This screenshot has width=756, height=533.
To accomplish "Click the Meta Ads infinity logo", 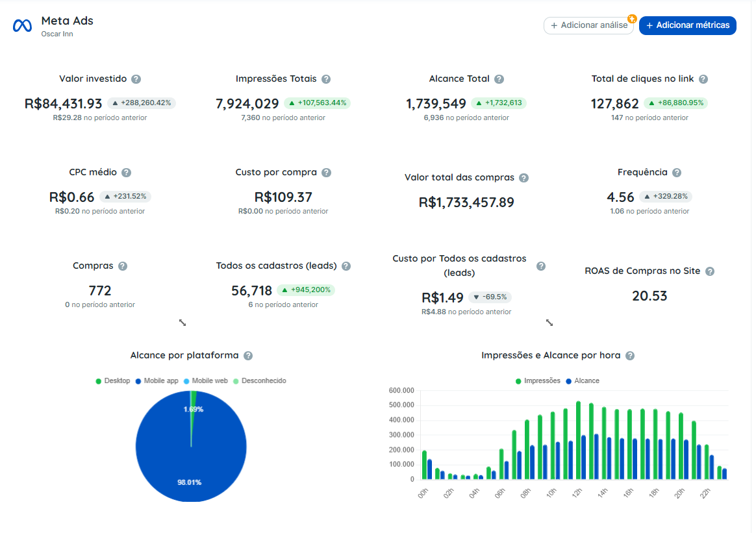I will 22,25.
